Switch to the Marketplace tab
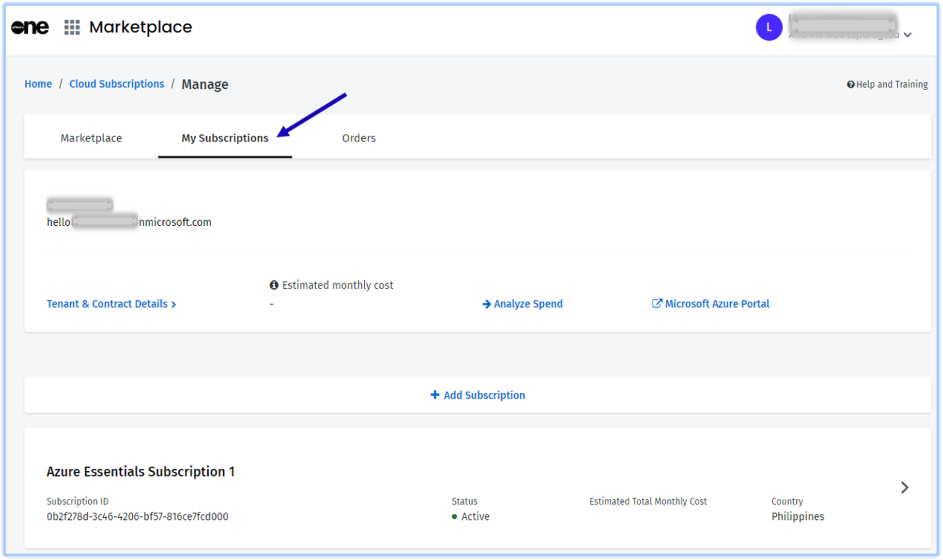 [x=91, y=138]
